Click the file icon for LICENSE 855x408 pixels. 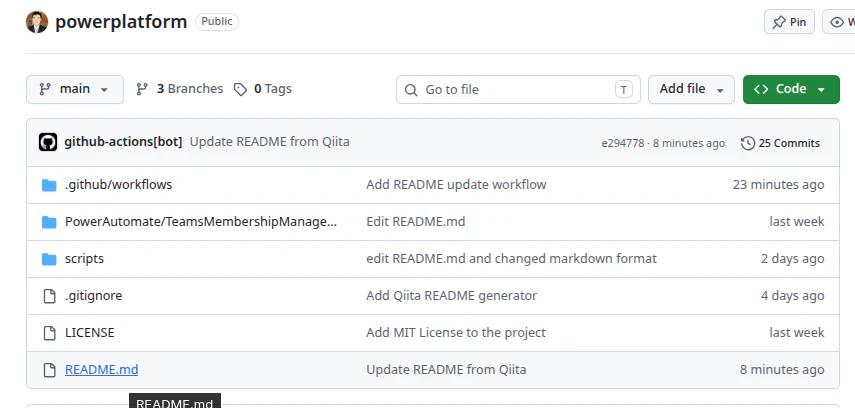(49, 333)
